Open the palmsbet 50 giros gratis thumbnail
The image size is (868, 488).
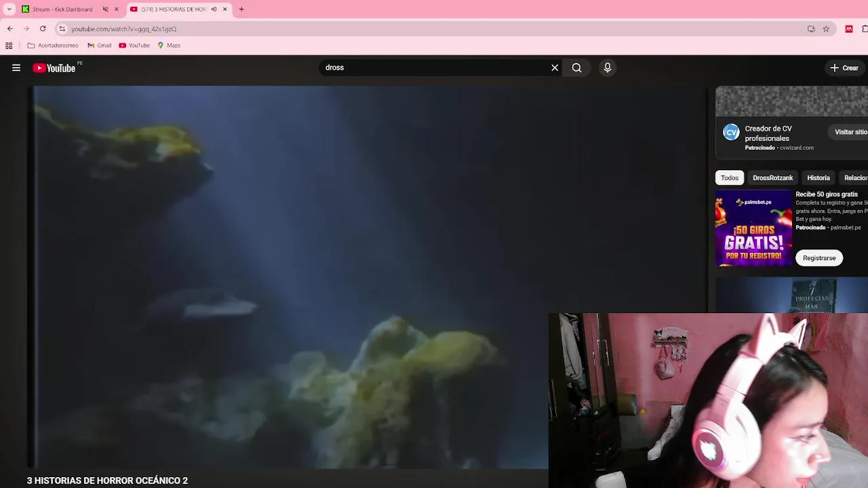pyautogui.click(x=754, y=228)
